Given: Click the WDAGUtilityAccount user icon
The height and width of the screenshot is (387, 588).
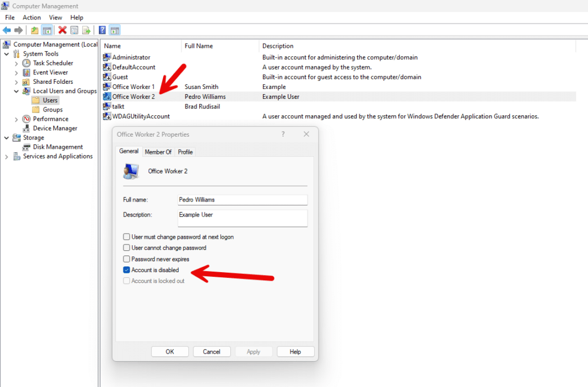Looking at the screenshot, I should point(107,116).
